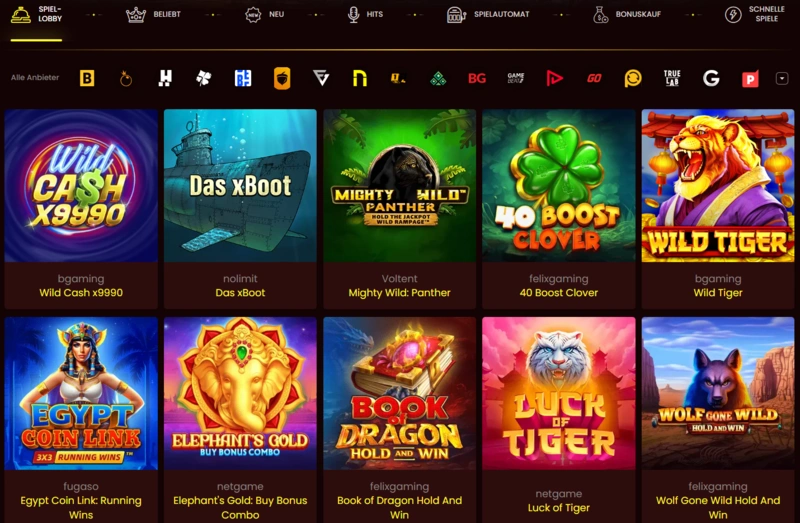Click 'Book of Dragon Hold And Win' title

399,508
